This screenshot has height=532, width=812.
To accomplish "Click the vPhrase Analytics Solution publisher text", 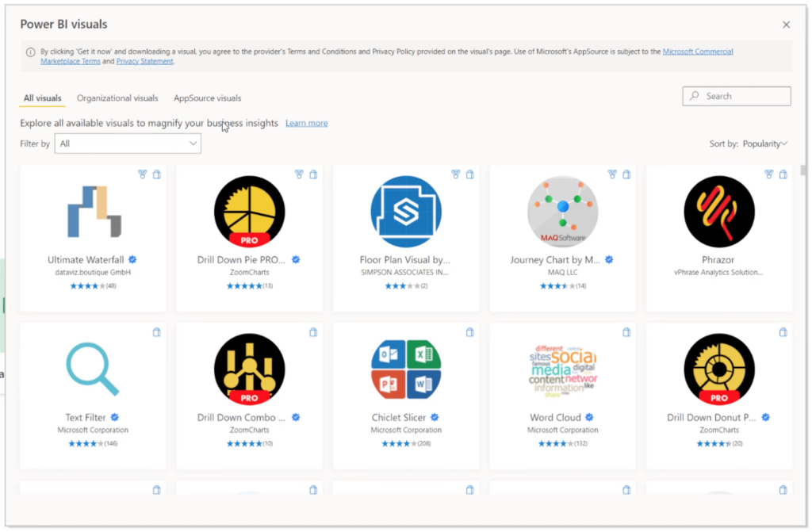I will (x=718, y=273).
